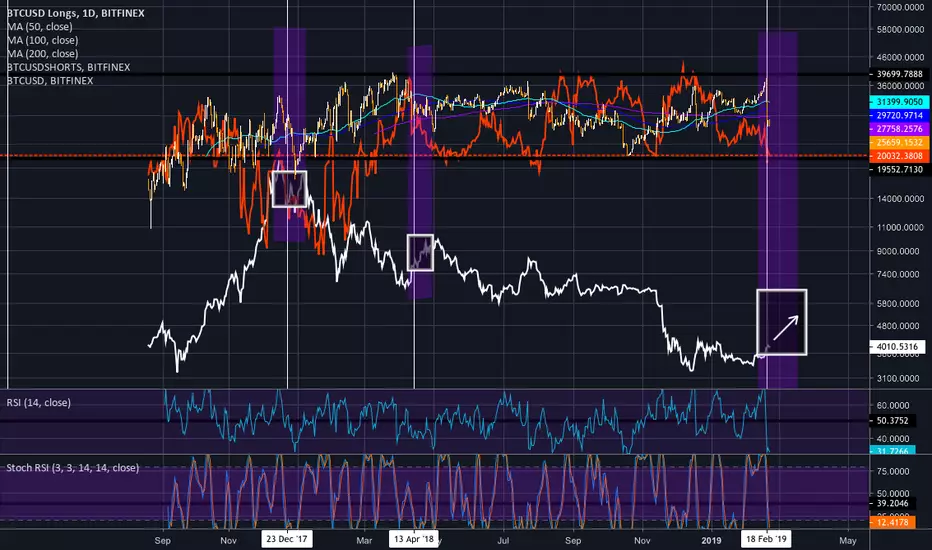
Task: Click the 9000.0000 price axis value
Action: point(900,251)
